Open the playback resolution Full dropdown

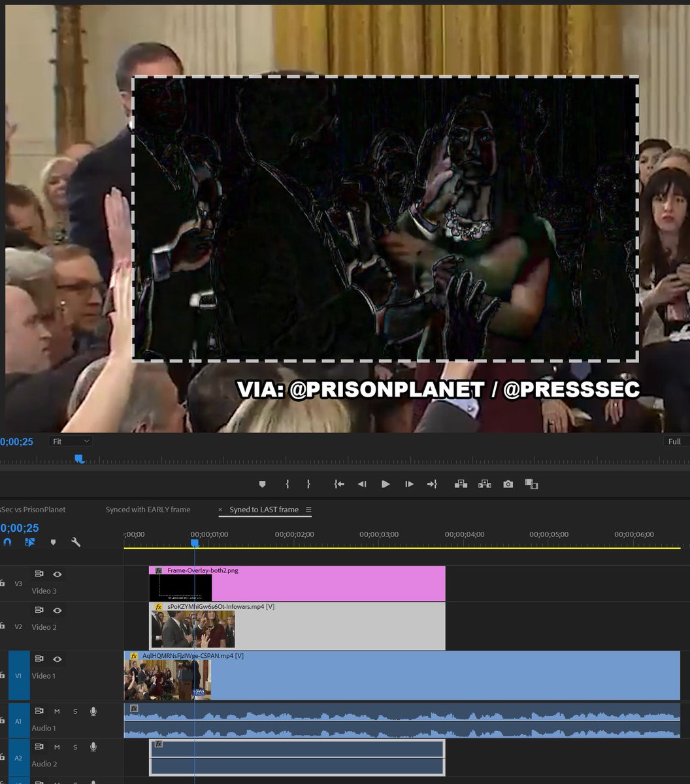[676, 442]
